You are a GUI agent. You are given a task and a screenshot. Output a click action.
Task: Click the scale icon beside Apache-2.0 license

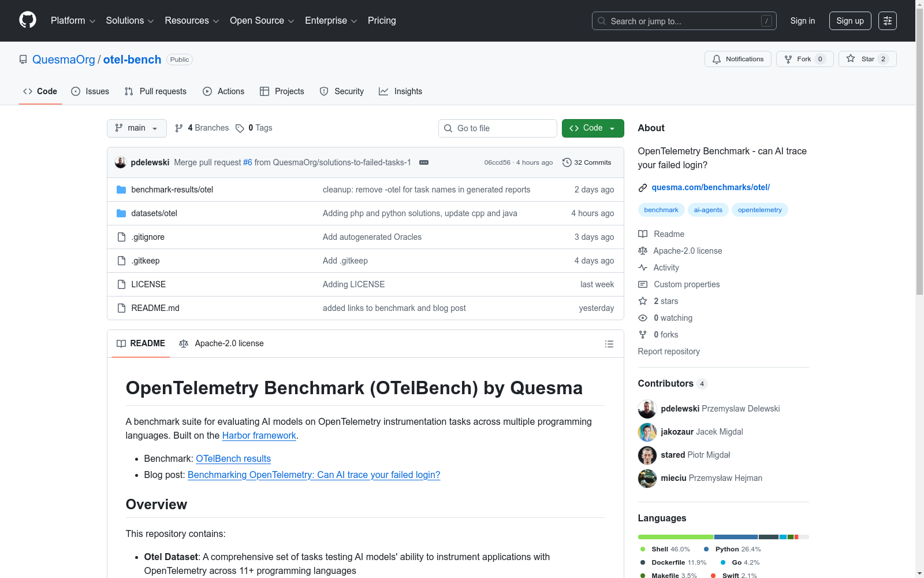point(643,251)
